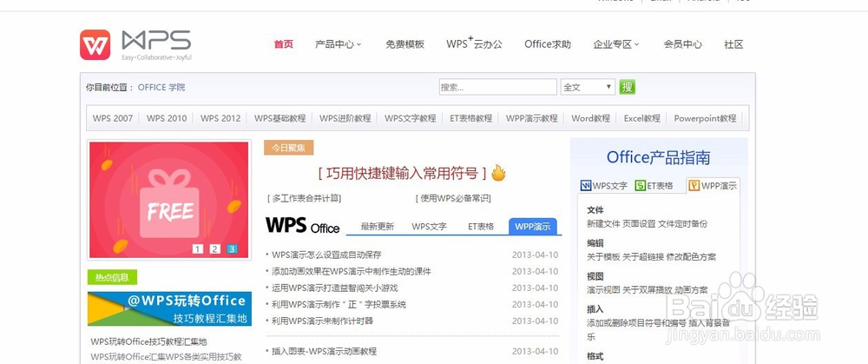
Task: Open article 利用WPS演示制作"正"字投票系统
Action: [339, 305]
